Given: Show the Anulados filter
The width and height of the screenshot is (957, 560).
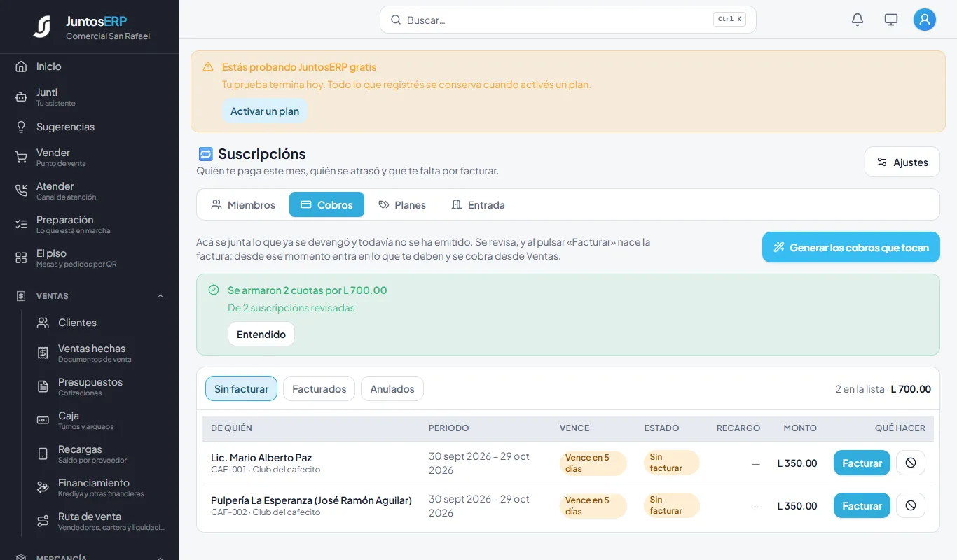Looking at the screenshot, I should coord(392,388).
